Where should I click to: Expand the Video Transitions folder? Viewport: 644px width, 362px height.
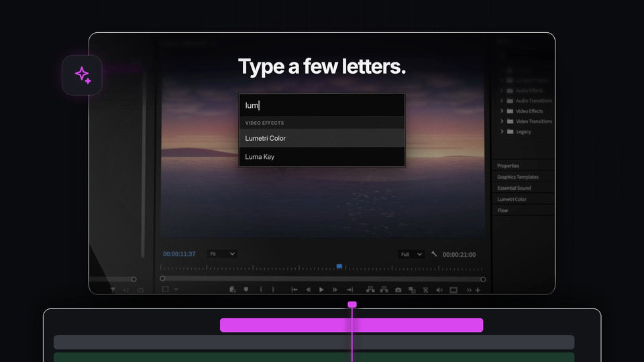coord(502,121)
